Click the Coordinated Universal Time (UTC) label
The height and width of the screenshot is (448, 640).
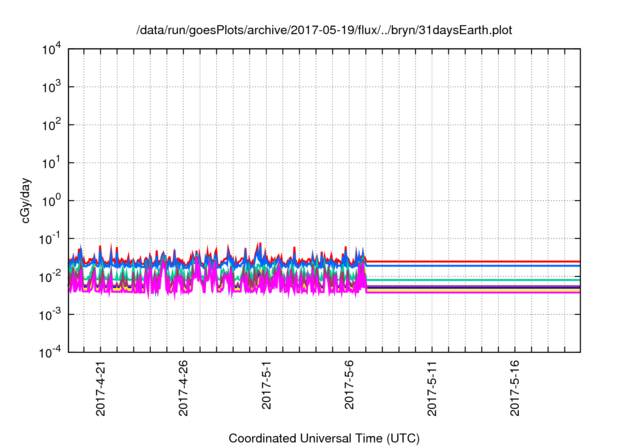324,438
